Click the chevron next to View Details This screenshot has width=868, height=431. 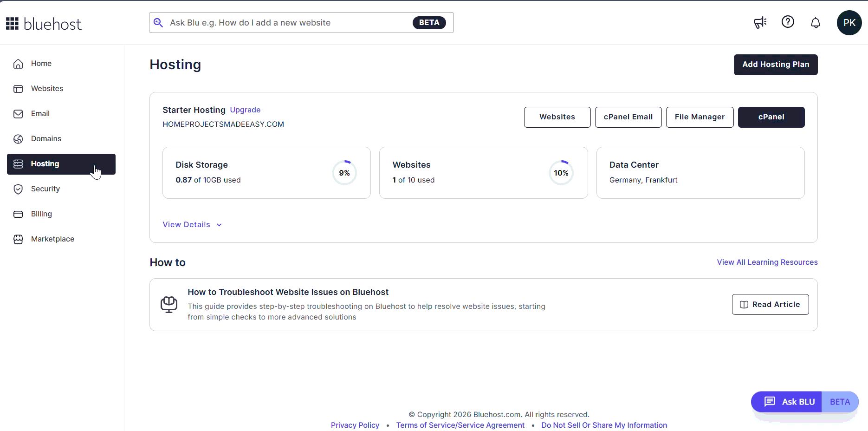click(x=219, y=225)
